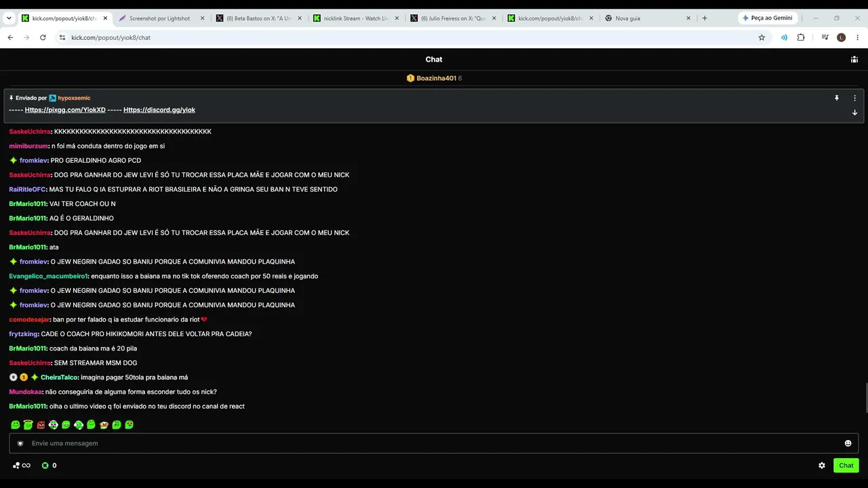
Task: Click message text 'SEM STREAMAR MSM DOG'
Action: (96, 363)
